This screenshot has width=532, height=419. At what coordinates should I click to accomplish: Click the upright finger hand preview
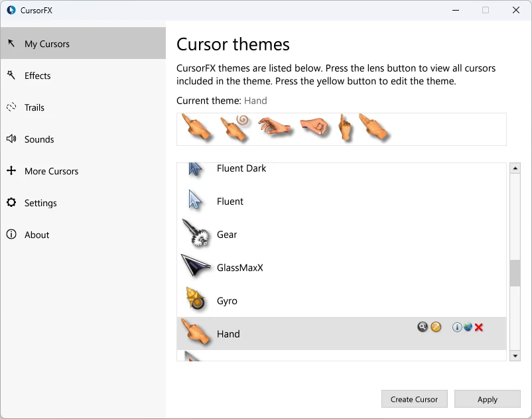tap(345, 128)
